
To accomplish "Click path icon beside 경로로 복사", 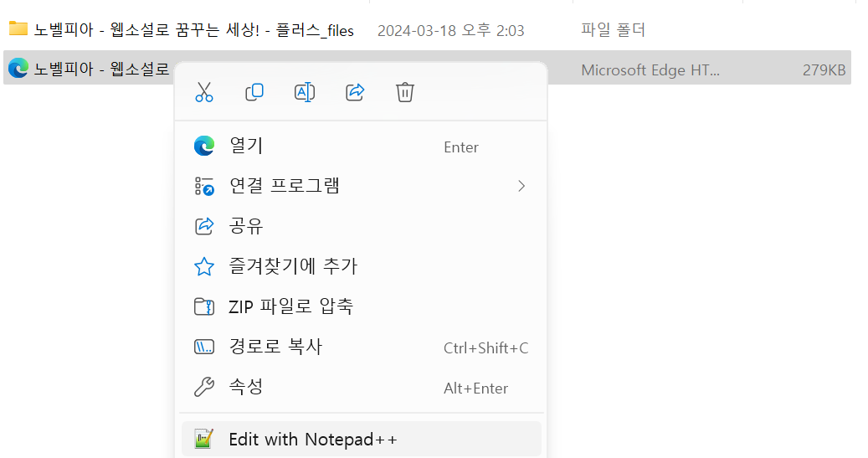I will click(x=203, y=347).
